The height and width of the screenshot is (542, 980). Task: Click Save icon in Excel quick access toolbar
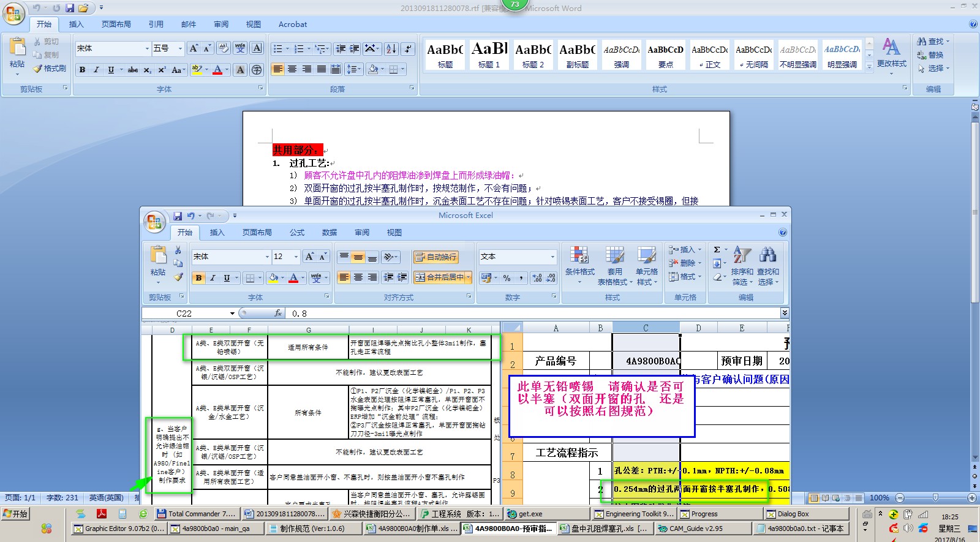pyautogui.click(x=178, y=216)
